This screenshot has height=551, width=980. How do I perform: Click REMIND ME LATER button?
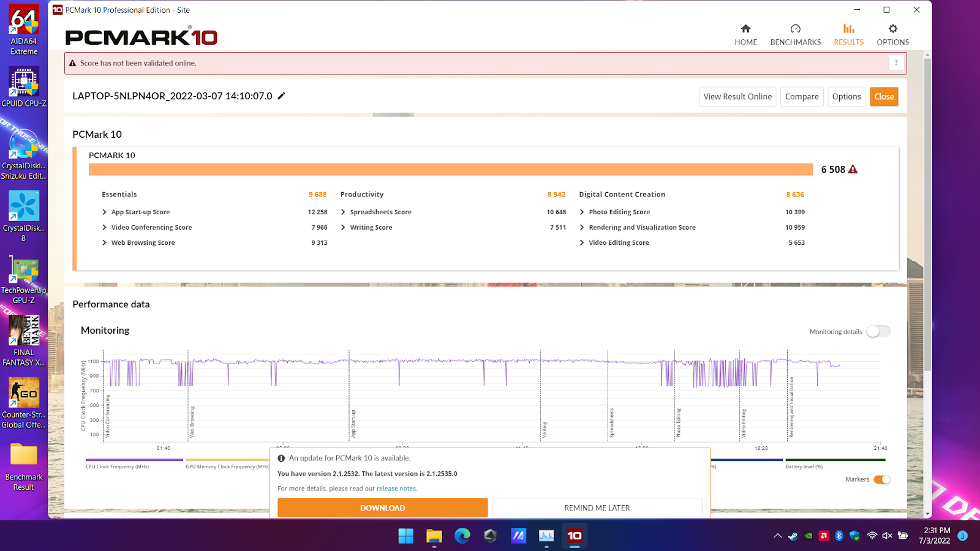(x=597, y=508)
